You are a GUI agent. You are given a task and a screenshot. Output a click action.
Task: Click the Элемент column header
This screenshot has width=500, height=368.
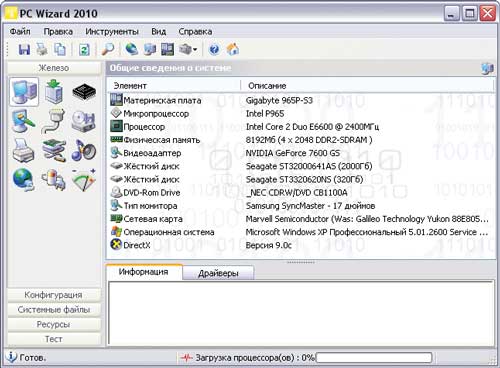pos(174,86)
